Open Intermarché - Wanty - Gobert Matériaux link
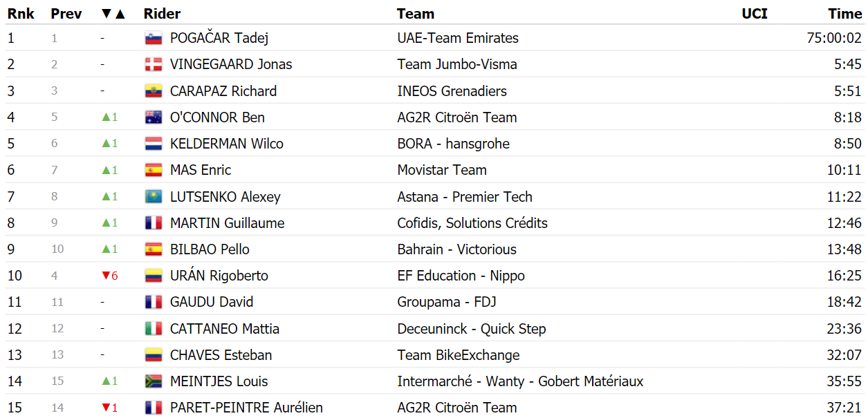 520,381
